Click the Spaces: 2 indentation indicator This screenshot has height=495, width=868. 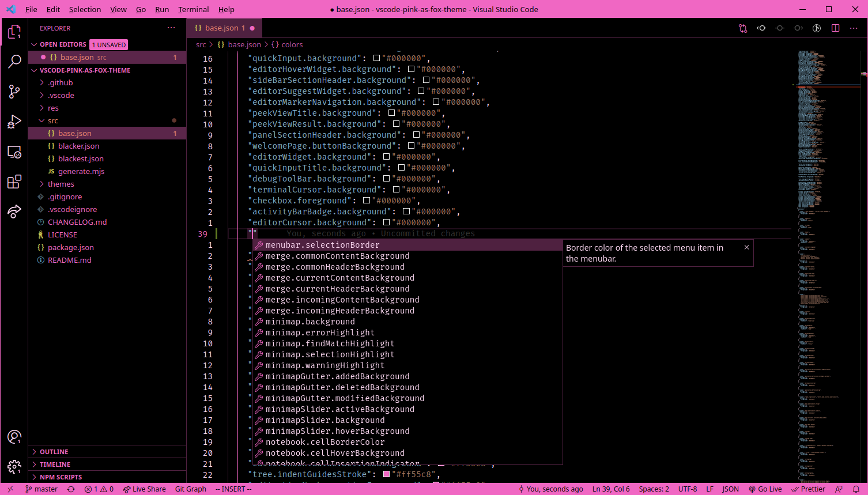654,489
